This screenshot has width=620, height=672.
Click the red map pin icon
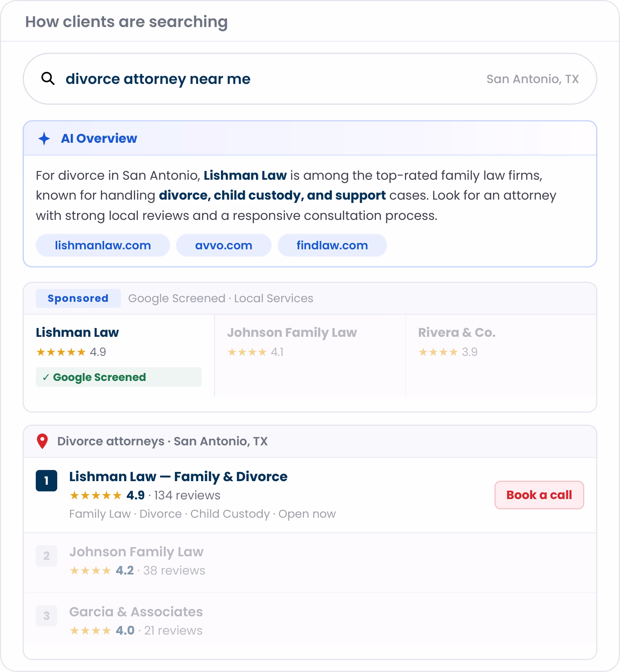42,441
